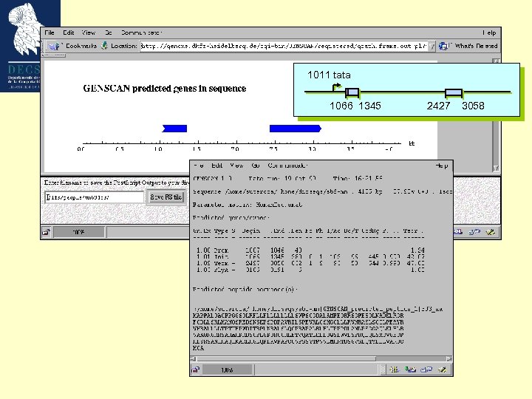Open Edit menu in GENSCAN graph window
The width and height of the screenshot is (532, 399).
[68, 33]
